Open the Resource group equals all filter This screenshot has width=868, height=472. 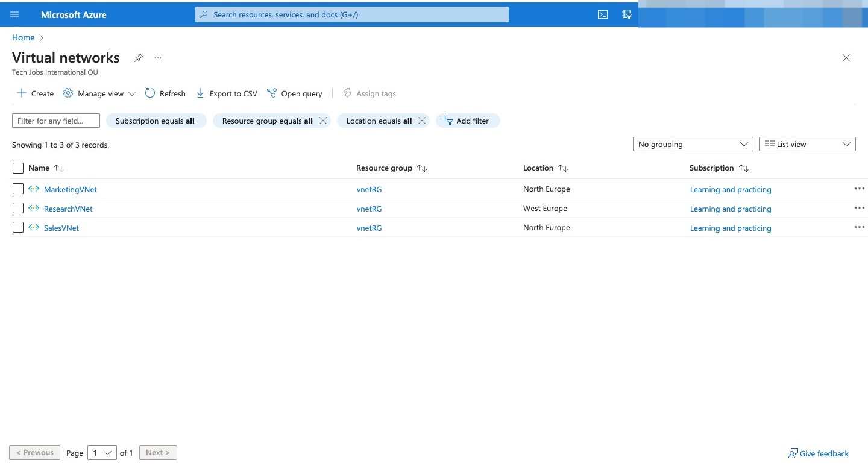pyautogui.click(x=267, y=121)
